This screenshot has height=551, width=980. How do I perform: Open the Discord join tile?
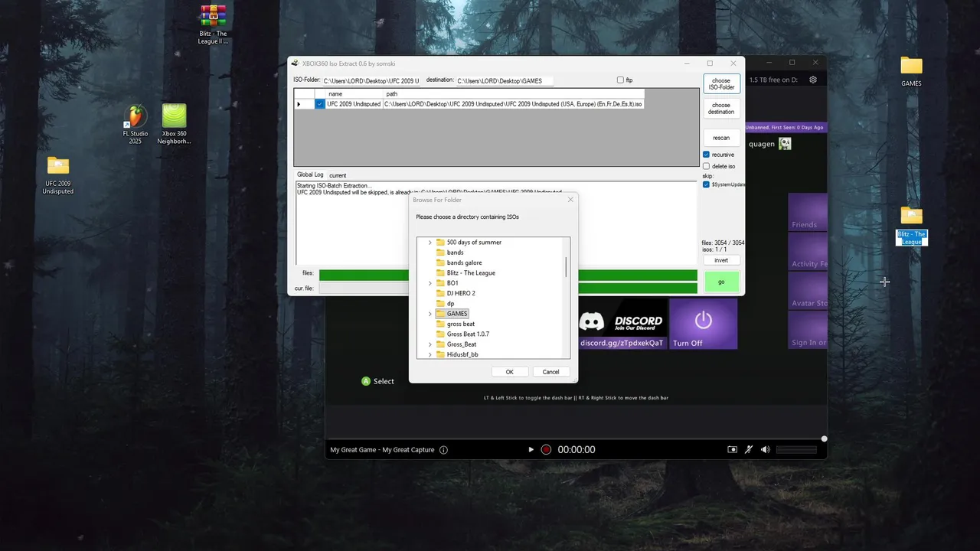(x=621, y=323)
